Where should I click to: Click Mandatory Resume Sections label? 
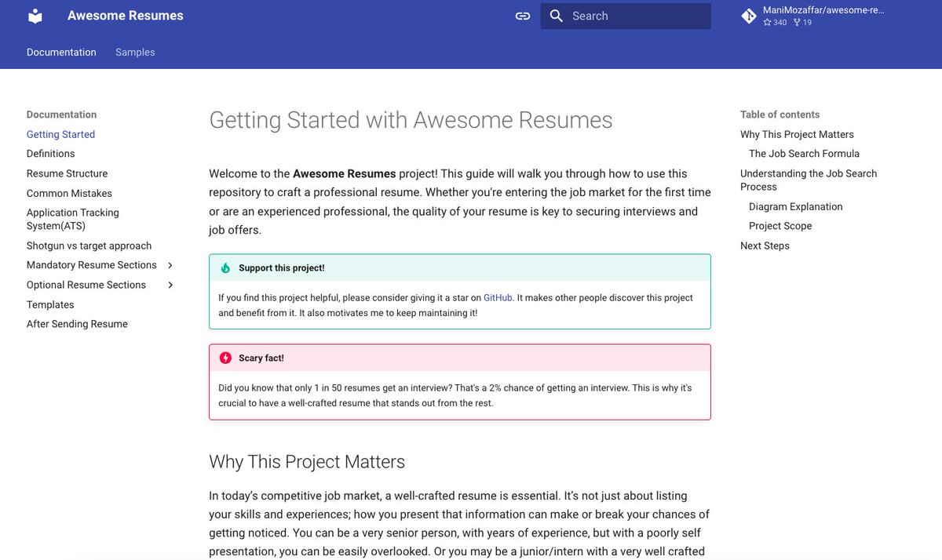click(x=92, y=265)
